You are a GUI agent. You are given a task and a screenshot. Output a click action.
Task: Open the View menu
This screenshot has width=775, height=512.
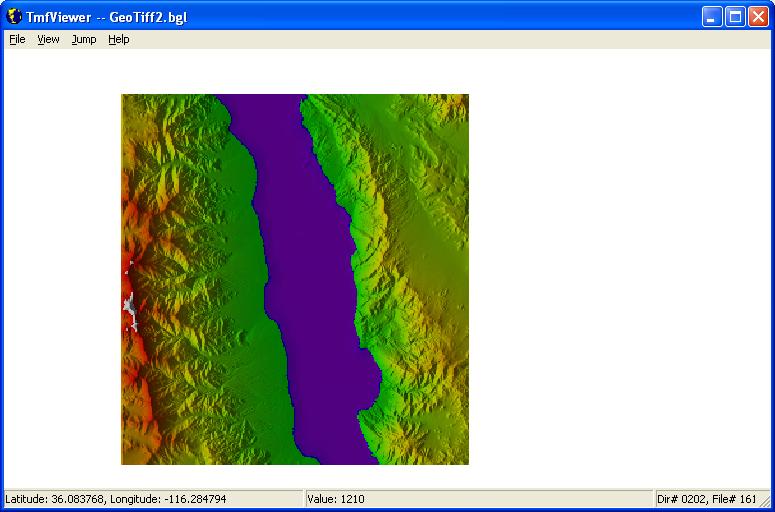[48, 40]
